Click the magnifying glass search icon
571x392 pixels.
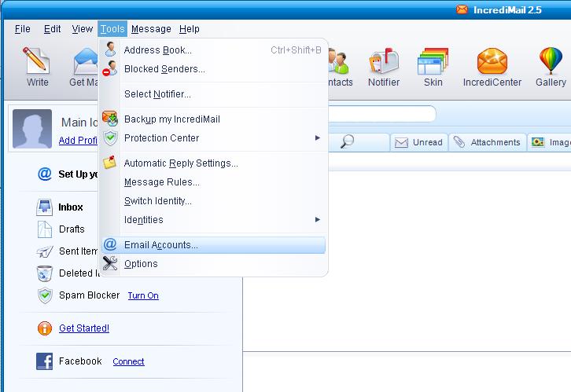[x=347, y=141]
